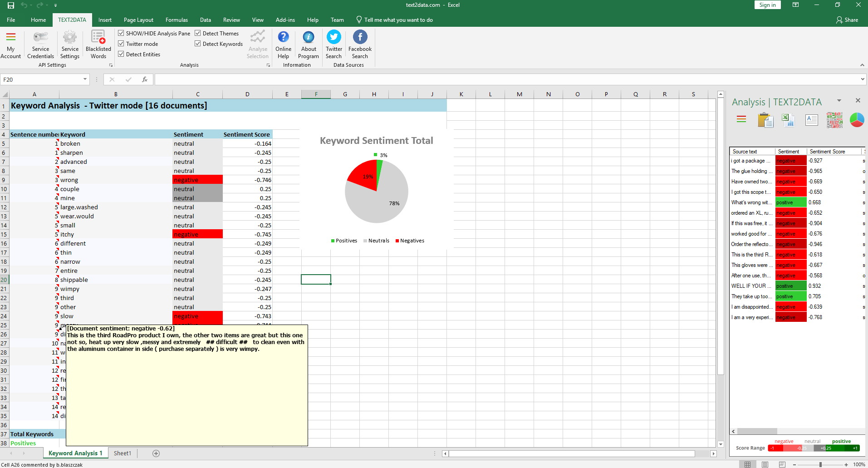Click the Share icon button
The width and height of the screenshot is (868, 468).
847,20
